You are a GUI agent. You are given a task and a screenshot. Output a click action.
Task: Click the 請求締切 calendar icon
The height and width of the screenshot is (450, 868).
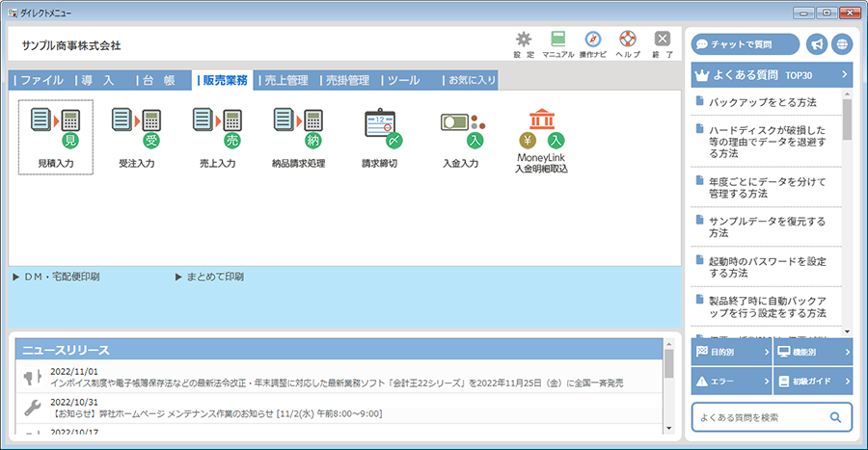[380, 128]
